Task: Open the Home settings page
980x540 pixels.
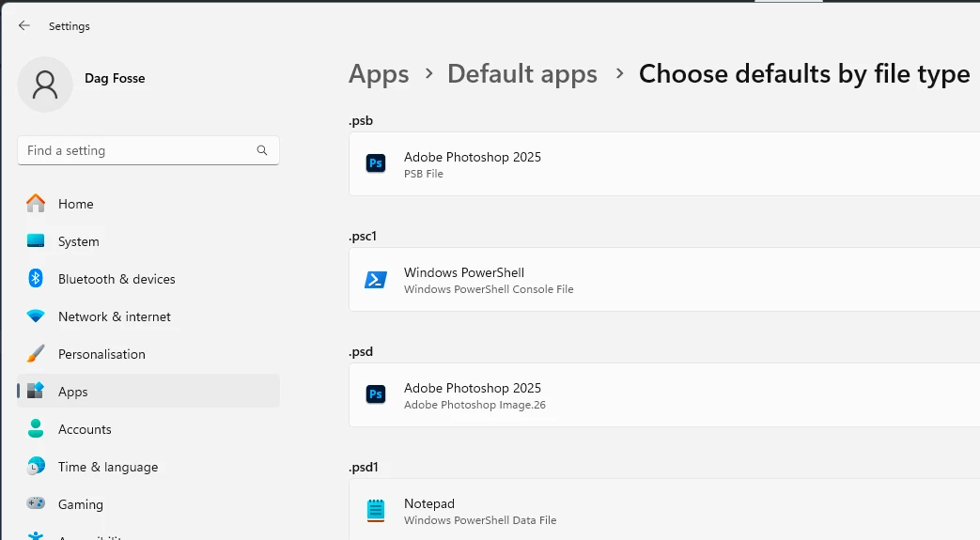Action: coord(148,204)
